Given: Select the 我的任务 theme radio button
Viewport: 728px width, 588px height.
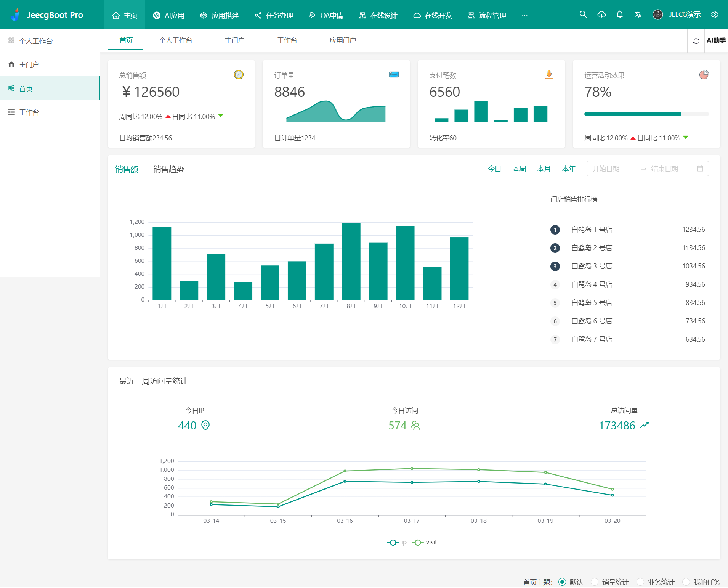Looking at the screenshot, I should coord(686,582).
